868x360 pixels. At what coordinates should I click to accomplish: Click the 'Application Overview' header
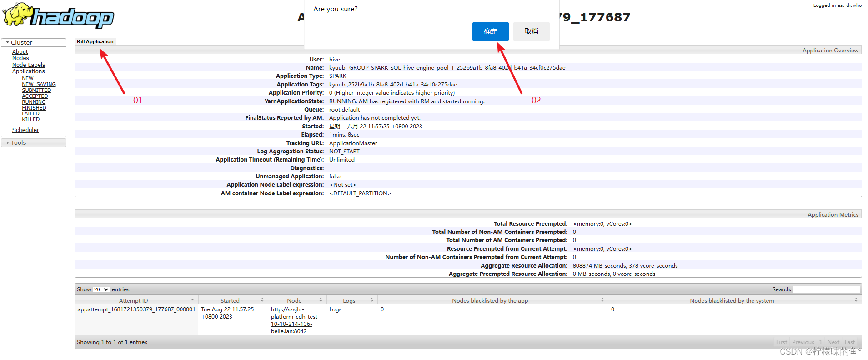[830, 51]
